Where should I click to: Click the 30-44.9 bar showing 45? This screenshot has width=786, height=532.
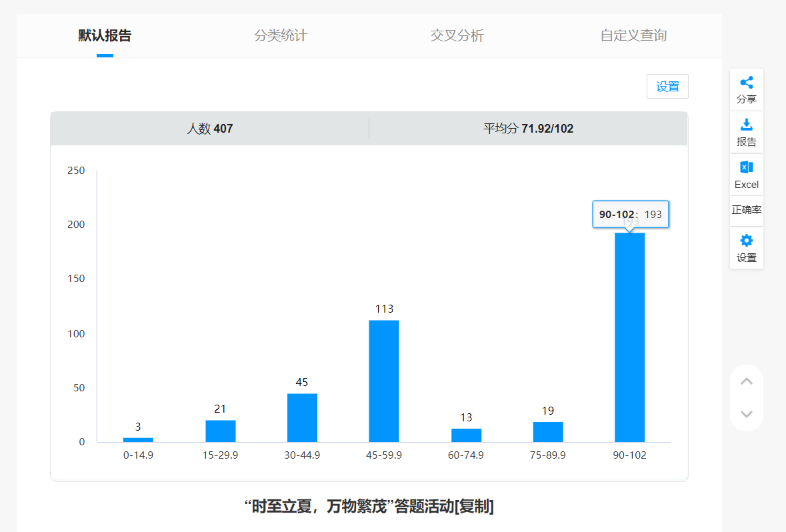(x=302, y=417)
